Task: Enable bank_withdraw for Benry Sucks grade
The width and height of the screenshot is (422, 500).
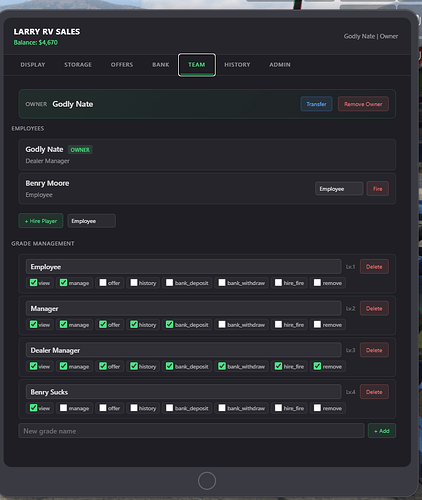Action: coord(222,408)
